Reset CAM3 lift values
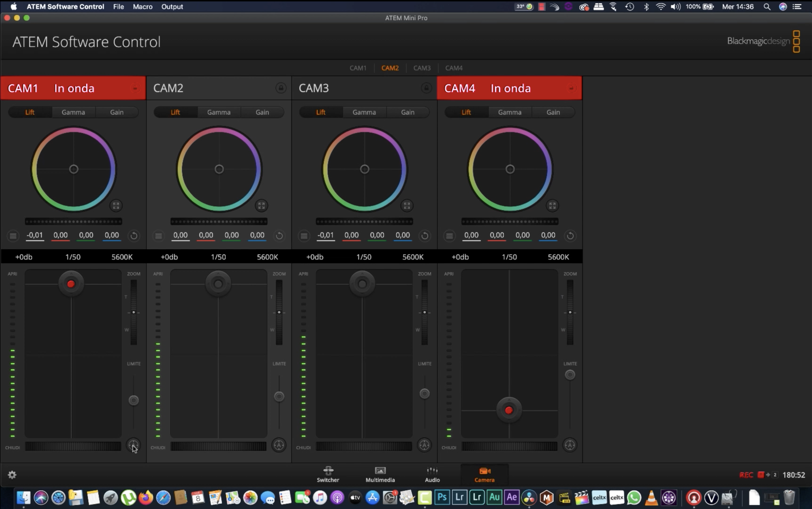The width and height of the screenshot is (812, 509). pyautogui.click(x=425, y=236)
